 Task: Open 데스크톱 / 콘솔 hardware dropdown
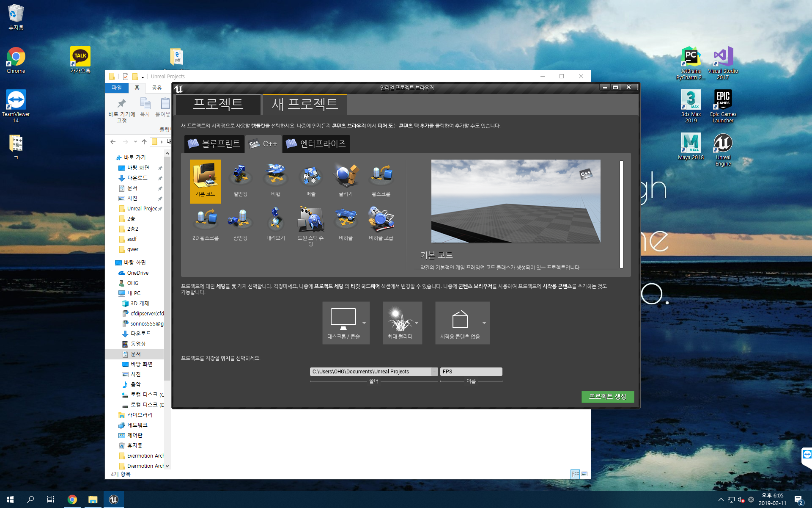(346, 323)
